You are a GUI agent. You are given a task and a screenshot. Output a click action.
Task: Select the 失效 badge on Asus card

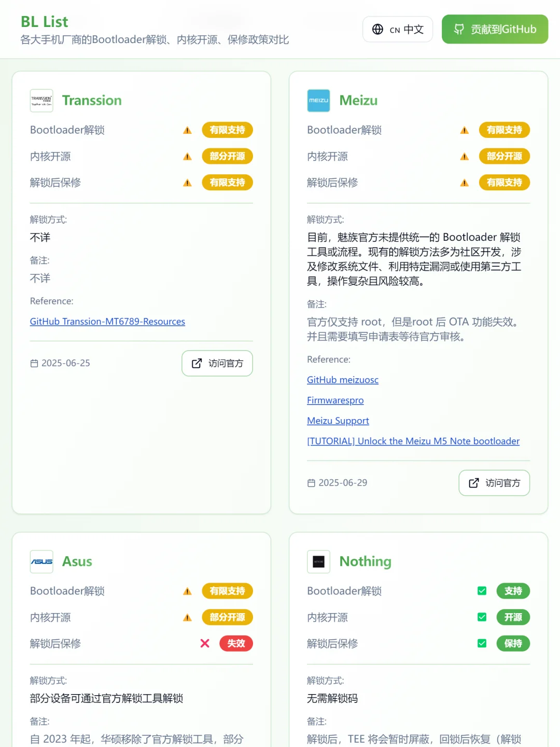(236, 643)
